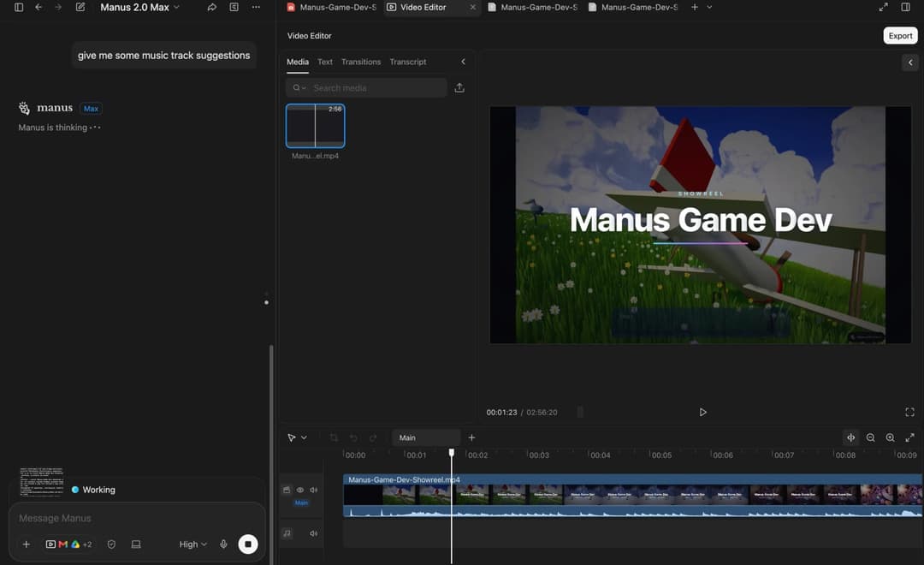This screenshot has height=565, width=924.
Task: Click the video track type icon
Action: coord(287,491)
